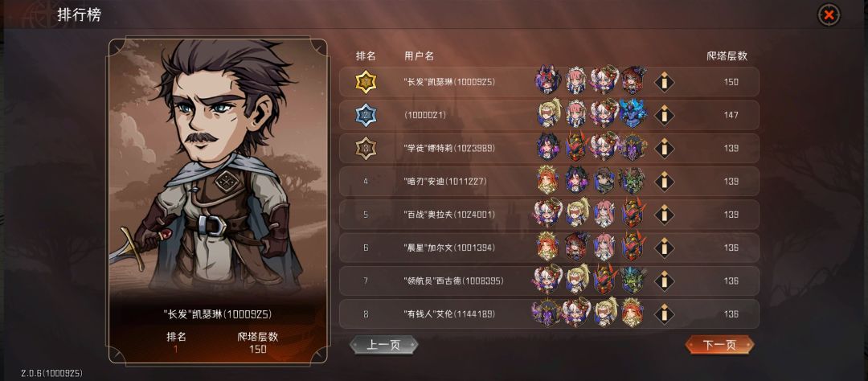Click the large character portrait card
Image resolution: width=868 pixels, height=381 pixels.
click(x=218, y=200)
